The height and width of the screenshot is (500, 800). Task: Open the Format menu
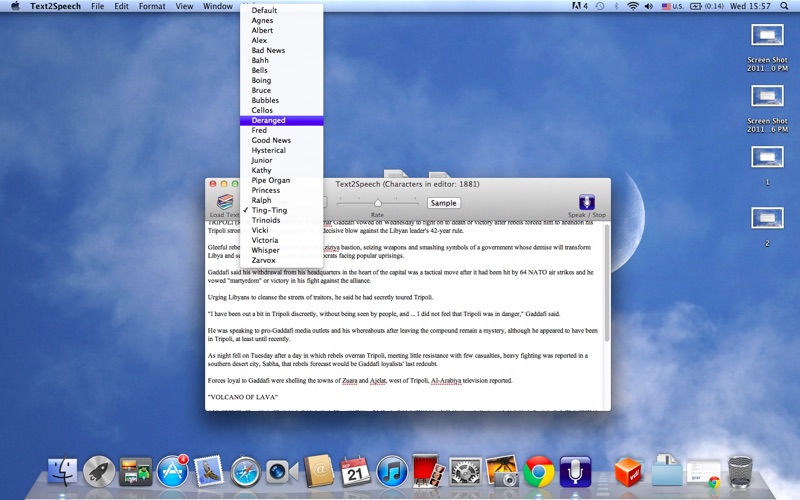tap(152, 6)
